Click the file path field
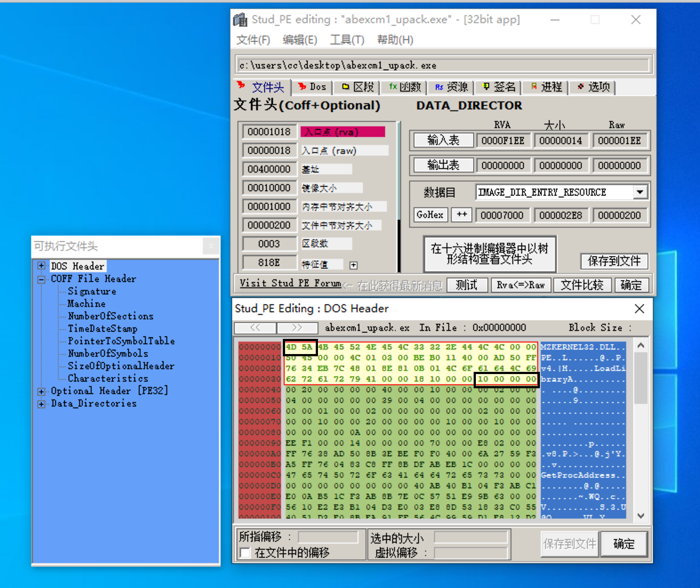 443,65
